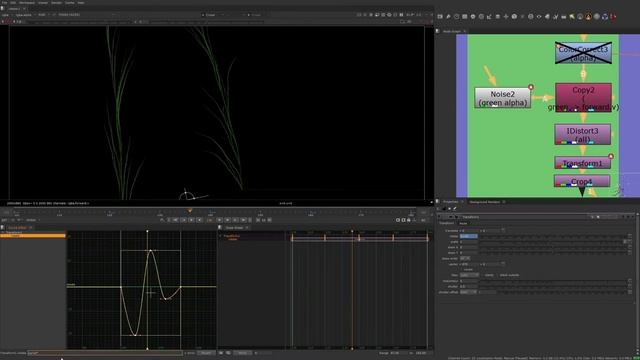Viewport: 640px width, 360px height.
Task: Open the 3D nodes menu cube icon
Action: (514, 17)
